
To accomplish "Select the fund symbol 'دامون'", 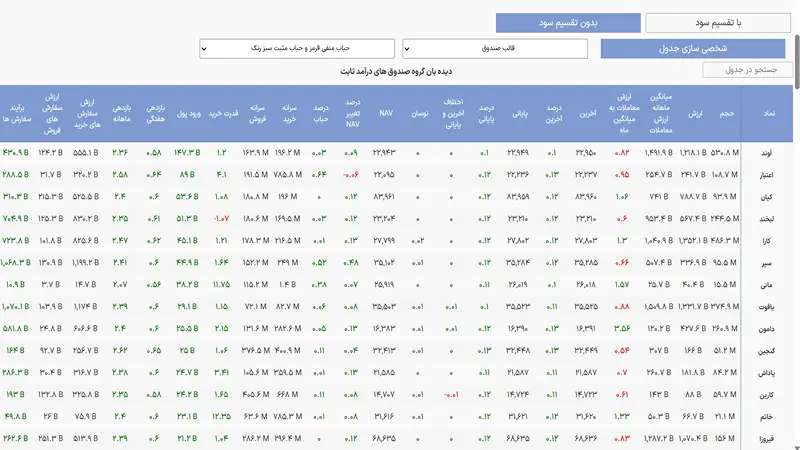I will 766,329.
